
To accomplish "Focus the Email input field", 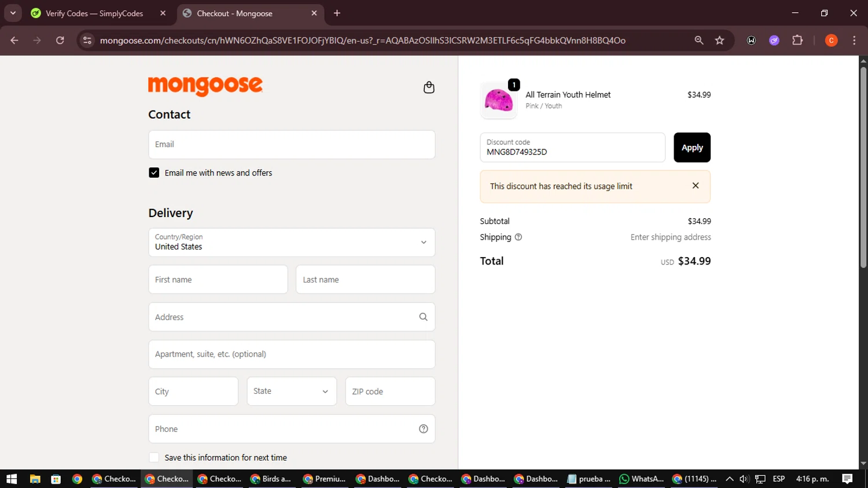I will pos(292,145).
